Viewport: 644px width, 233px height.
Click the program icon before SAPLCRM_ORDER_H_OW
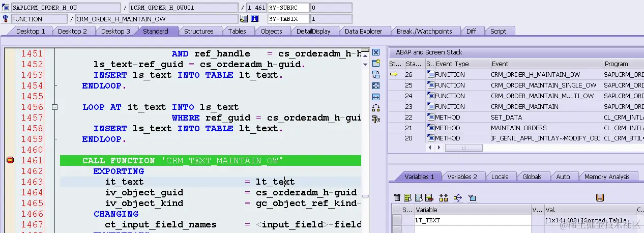(x=6, y=8)
